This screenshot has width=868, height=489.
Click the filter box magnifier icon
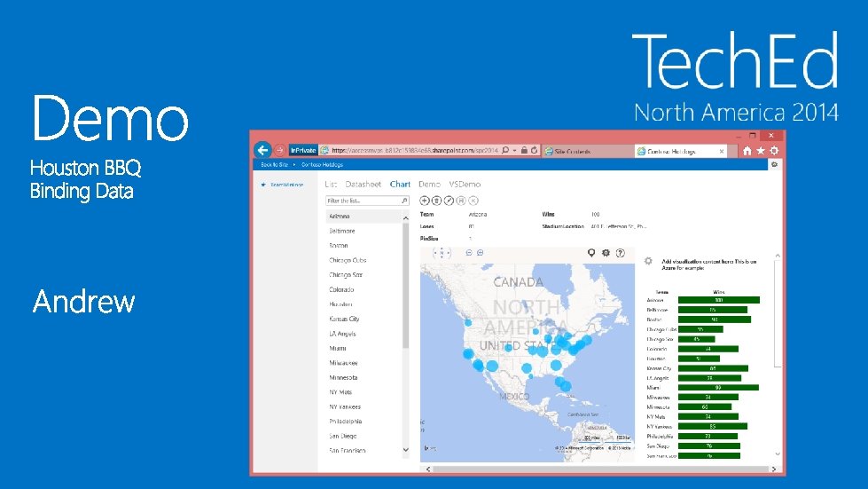point(404,201)
